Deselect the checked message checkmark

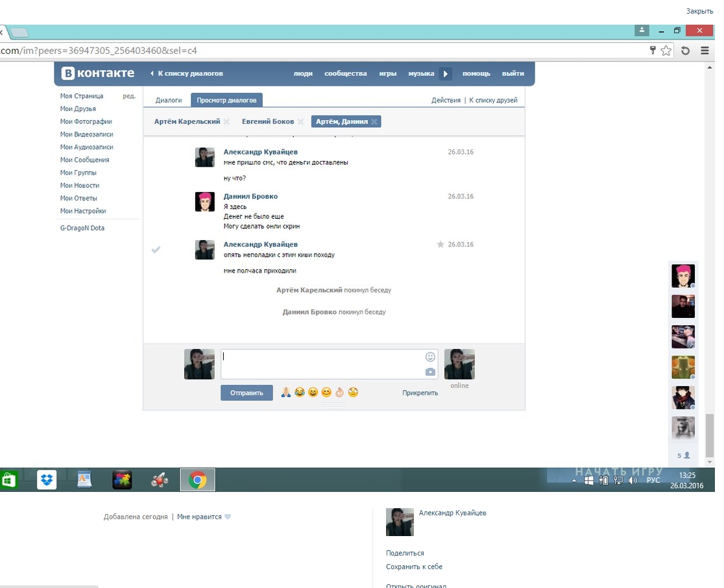[x=156, y=249]
